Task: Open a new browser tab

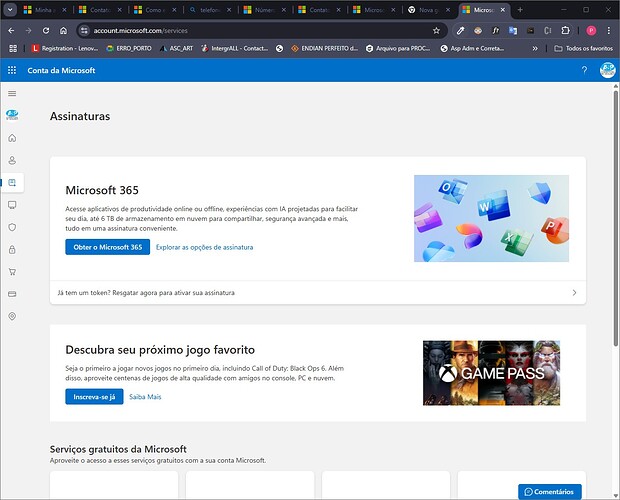Action: click(x=520, y=10)
